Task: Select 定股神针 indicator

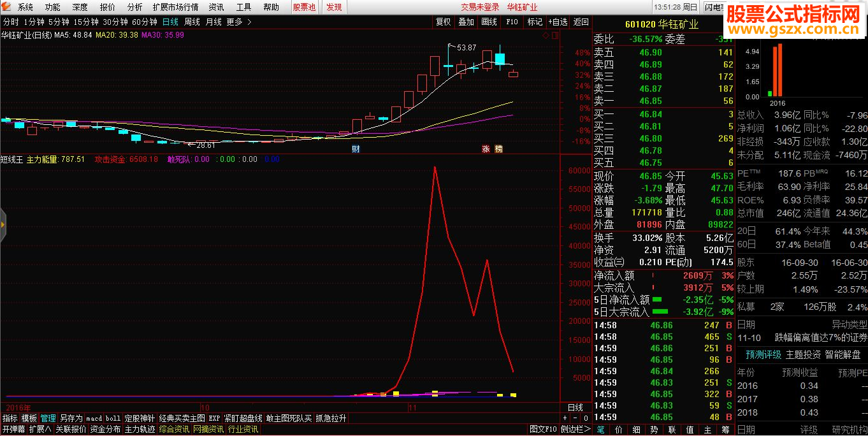Action: pyautogui.click(x=140, y=418)
